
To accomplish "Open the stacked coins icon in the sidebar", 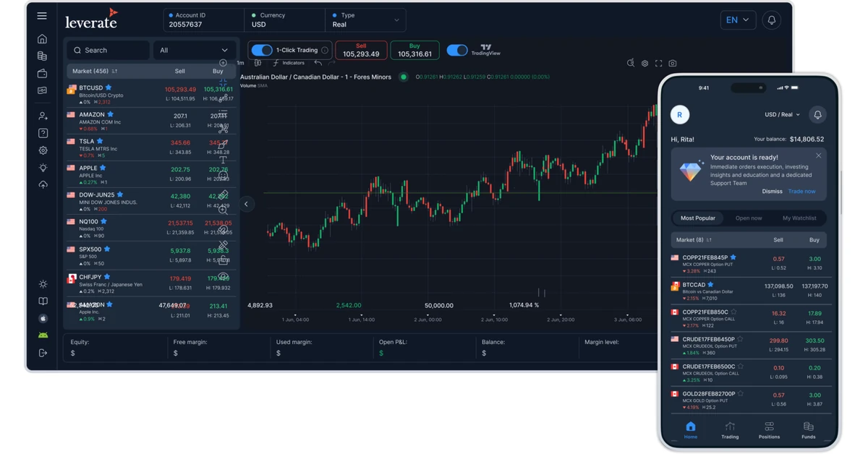I will (x=42, y=56).
